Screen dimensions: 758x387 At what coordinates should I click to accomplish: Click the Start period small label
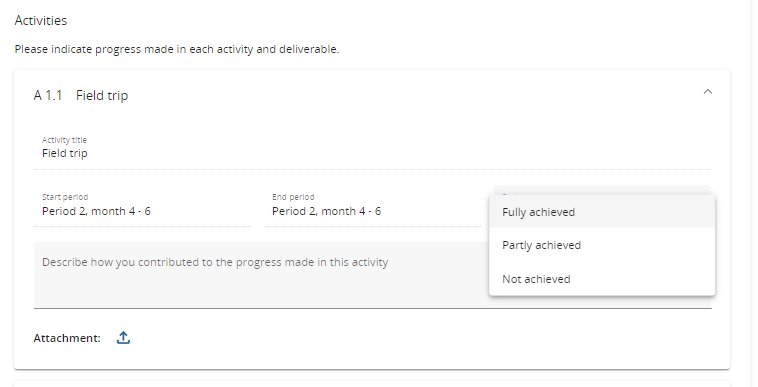(x=65, y=197)
